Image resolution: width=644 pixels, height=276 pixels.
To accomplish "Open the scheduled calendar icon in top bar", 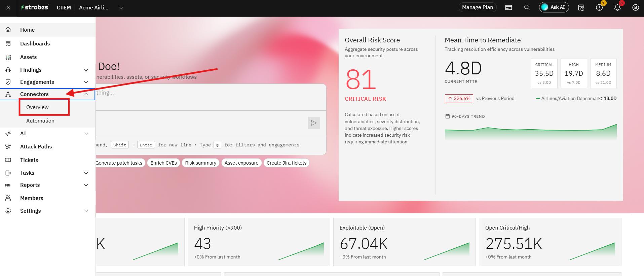I will click(581, 7).
